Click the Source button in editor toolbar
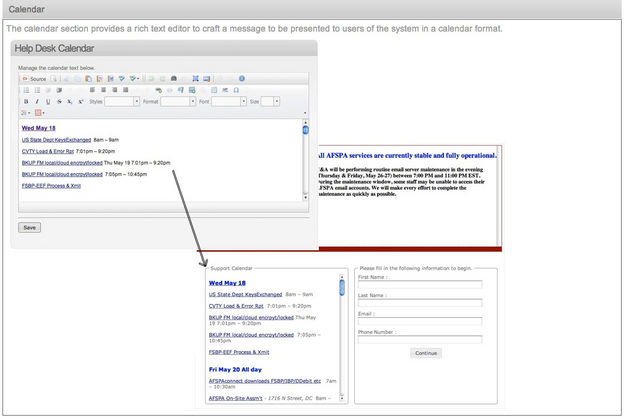The height and width of the screenshot is (420, 626). [x=35, y=78]
